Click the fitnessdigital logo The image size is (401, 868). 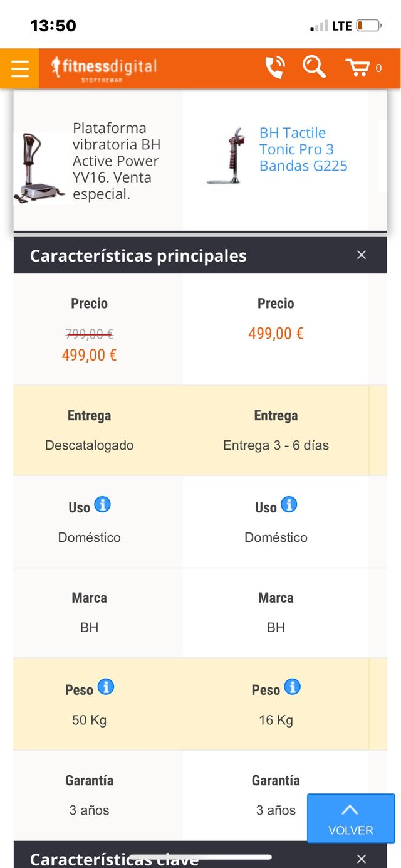(x=103, y=66)
